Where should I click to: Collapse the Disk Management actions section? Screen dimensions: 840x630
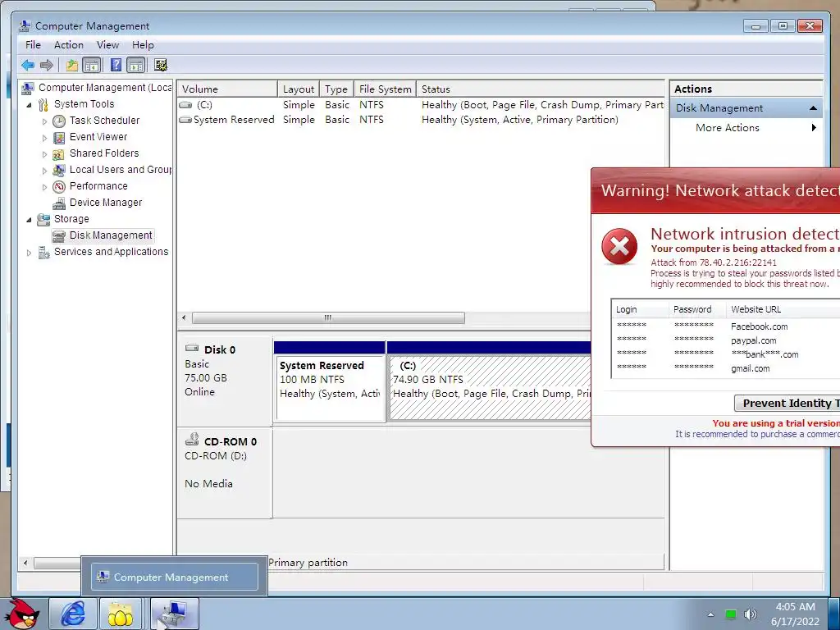click(x=813, y=108)
